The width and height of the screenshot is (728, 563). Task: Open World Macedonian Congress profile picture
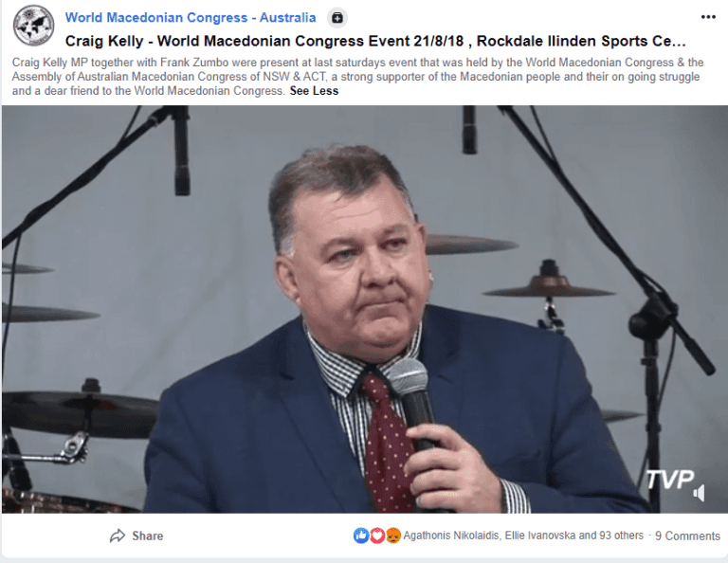(33, 26)
